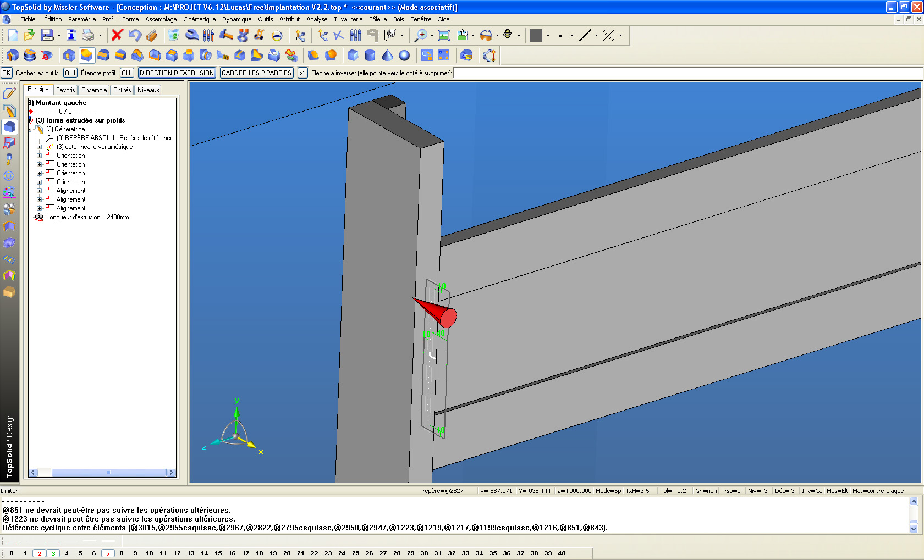This screenshot has width=924, height=560.
Task: Click the OK button in the prompt bar
Action: [6, 73]
